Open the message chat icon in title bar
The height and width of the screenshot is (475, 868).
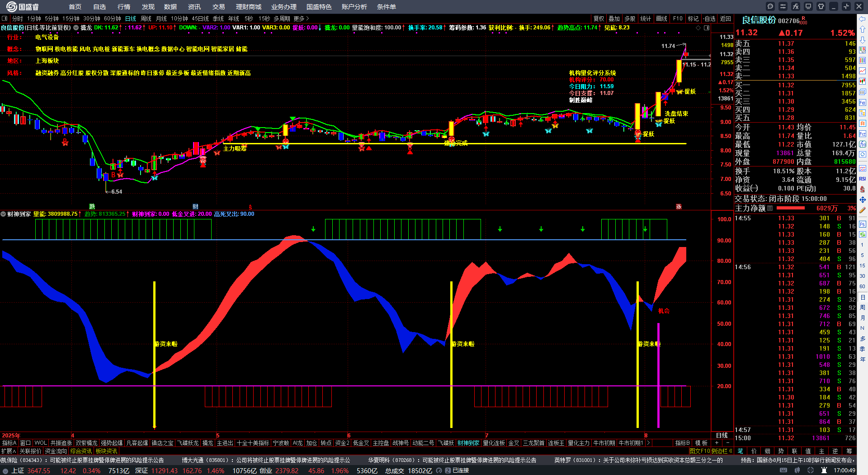(770, 6)
